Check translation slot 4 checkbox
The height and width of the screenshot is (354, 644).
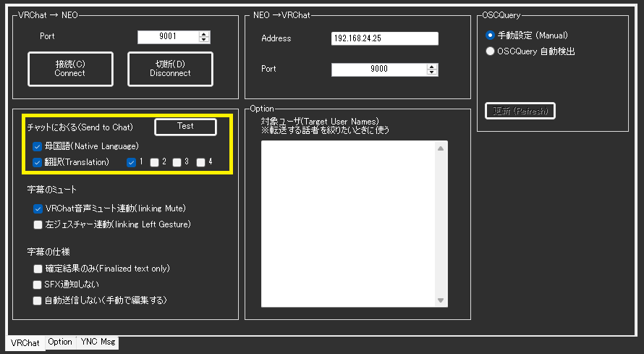pyautogui.click(x=201, y=162)
